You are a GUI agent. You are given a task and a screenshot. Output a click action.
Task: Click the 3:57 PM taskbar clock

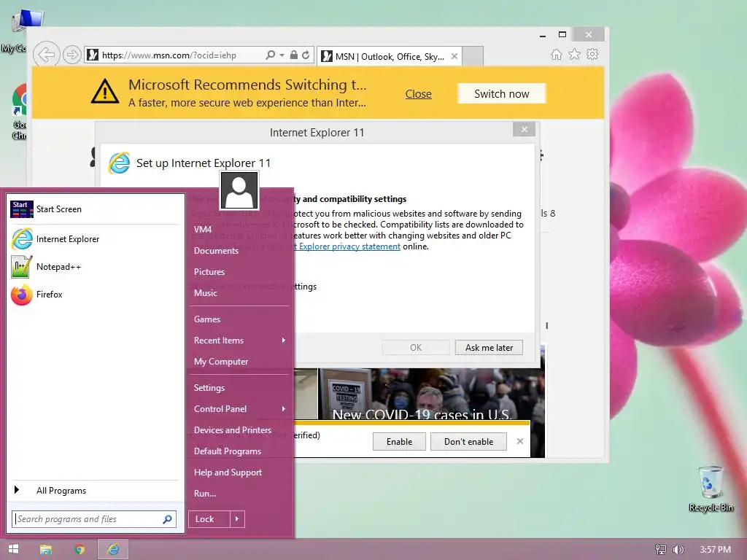point(715,550)
